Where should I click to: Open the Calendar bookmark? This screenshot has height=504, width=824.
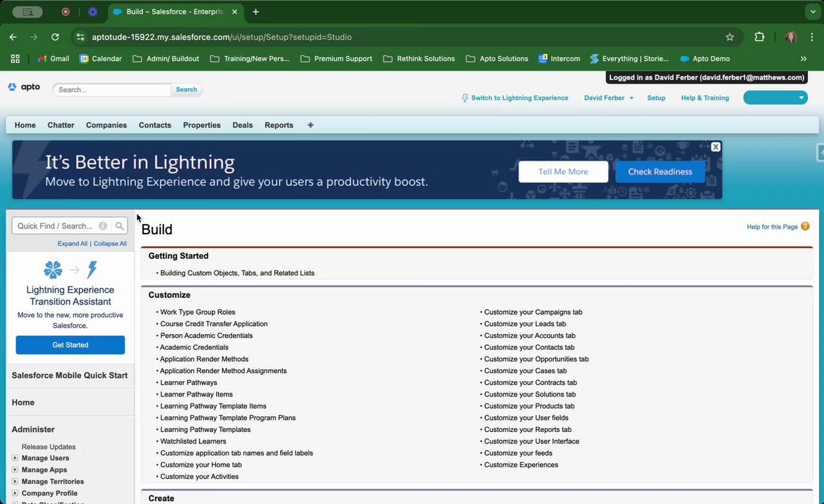100,59
